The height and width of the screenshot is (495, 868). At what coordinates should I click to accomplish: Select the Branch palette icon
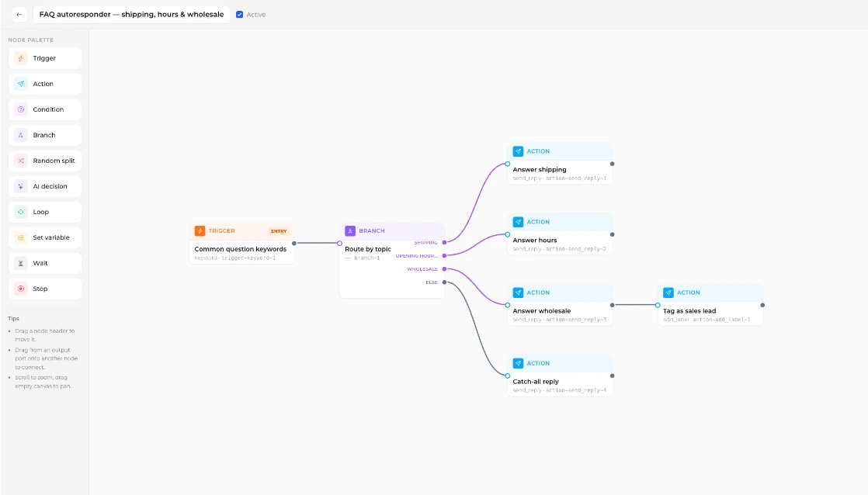pos(20,135)
